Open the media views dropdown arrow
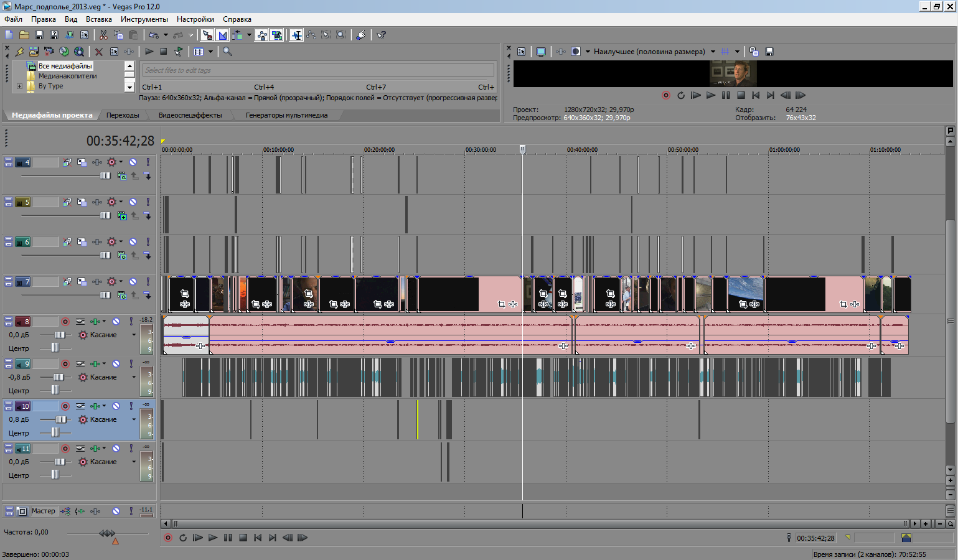This screenshot has height=560, width=958. point(210,52)
